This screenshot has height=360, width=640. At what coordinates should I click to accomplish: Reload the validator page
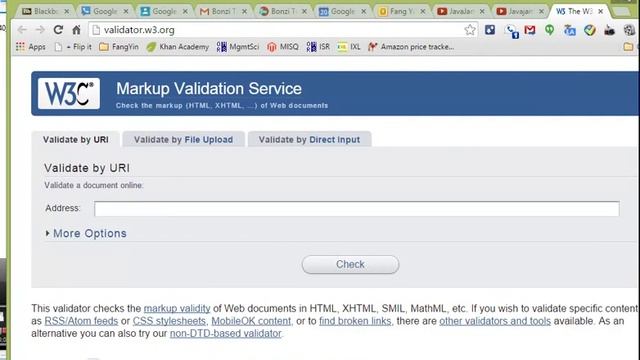tap(58, 29)
